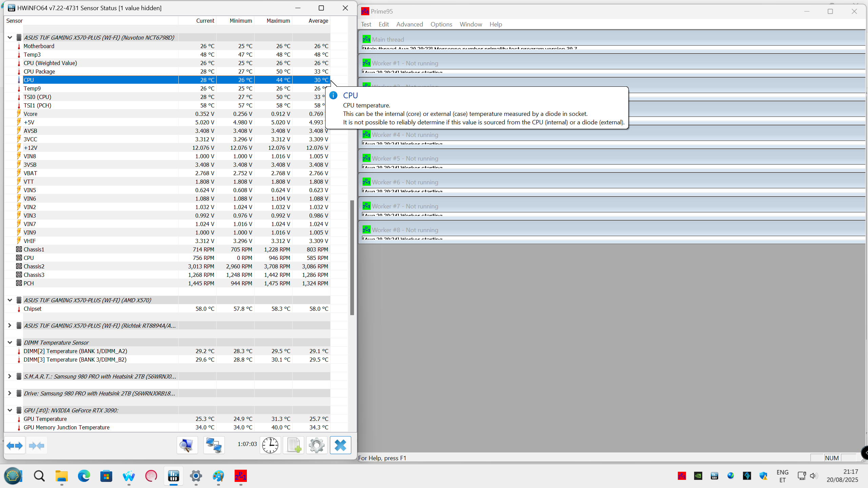Image resolution: width=868 pixels, height=488 pixels.
Task: Click the blue X close sensors button
Action: (x=340, y=445)
